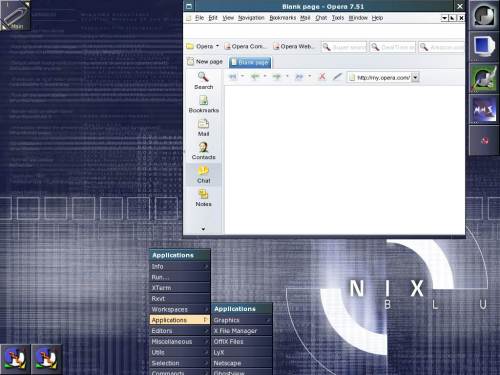Stop loading with the red X button
500x375 pixels.
click(322, 77)
